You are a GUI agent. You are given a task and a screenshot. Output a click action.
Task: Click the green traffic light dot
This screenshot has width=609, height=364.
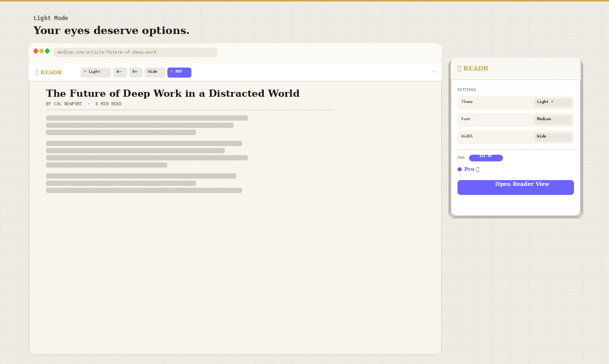[47, 50]
